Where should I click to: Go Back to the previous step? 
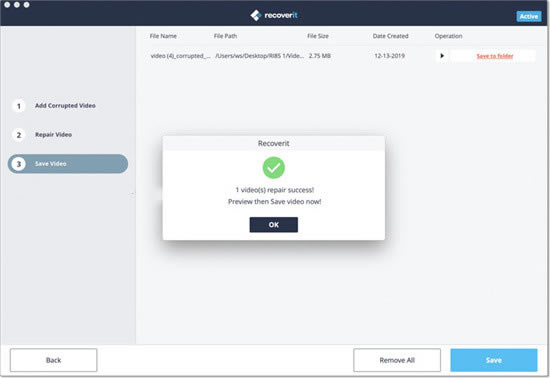click(53, 360)
